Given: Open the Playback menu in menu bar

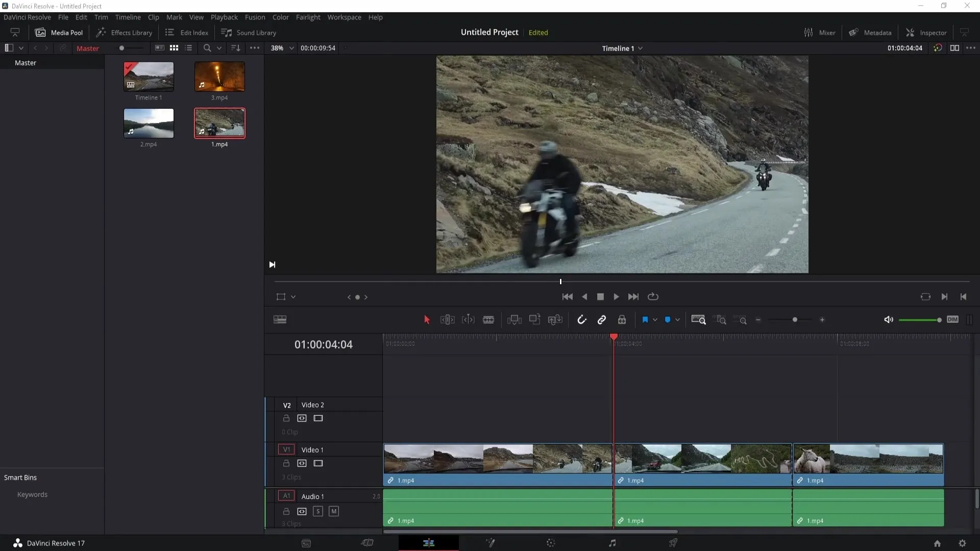Looking at the screenshot, I should (224, 17).
